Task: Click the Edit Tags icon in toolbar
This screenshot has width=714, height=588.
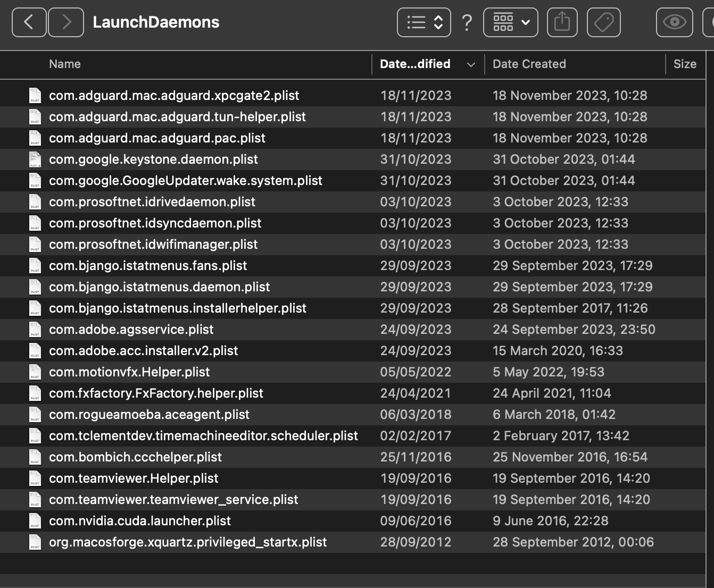Action: pyautogui.click(x=604, y=22)
